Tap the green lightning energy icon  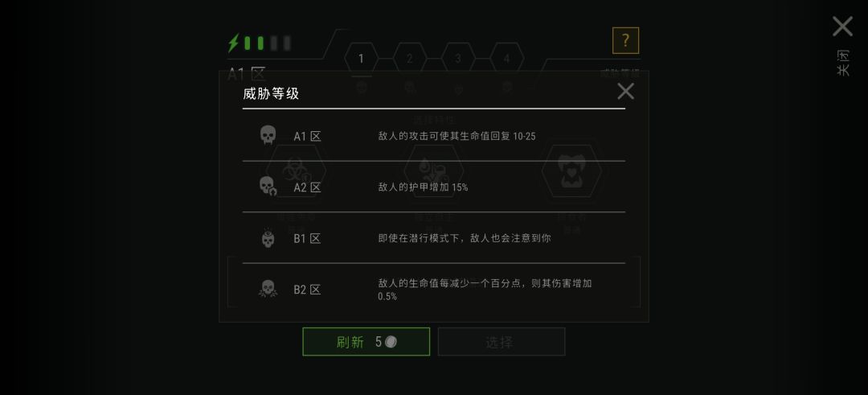pyautogui.click(x=234, y=43)
